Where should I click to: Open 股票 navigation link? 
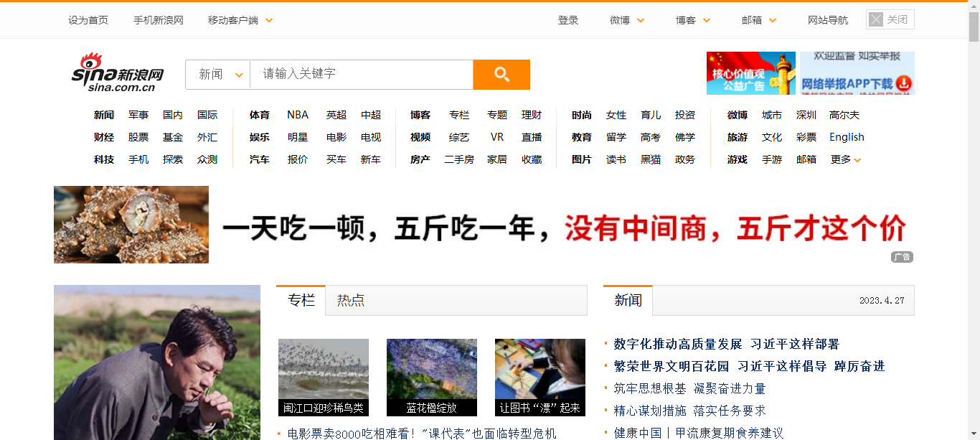(138, 137)
